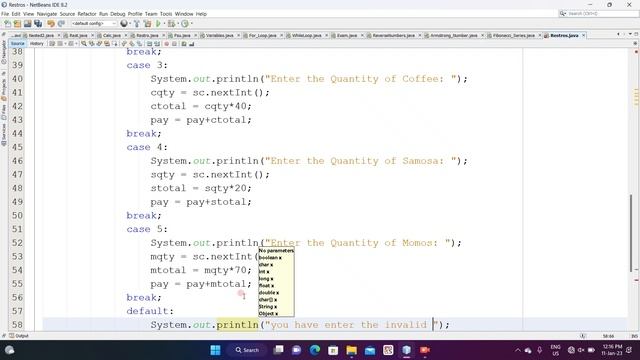Open the File menu
640x360 pixels.
click(x=5, y=14)
